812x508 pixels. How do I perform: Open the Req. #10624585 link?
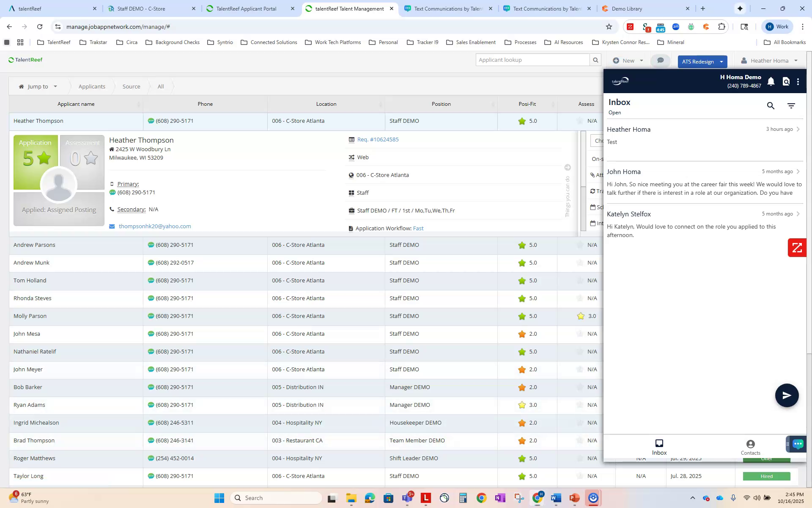377,139
